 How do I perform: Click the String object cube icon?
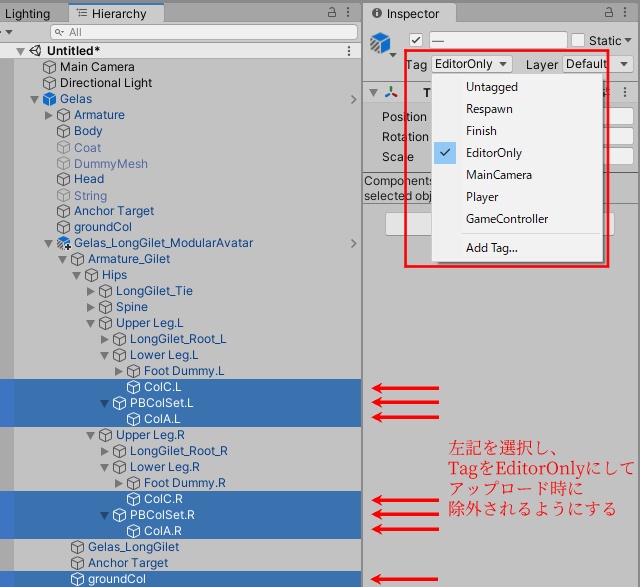pos(63,195)
